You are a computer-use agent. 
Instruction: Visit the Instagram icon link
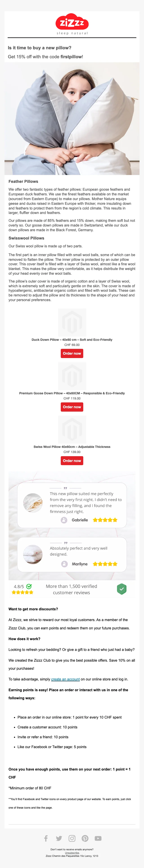coord(72,838)
